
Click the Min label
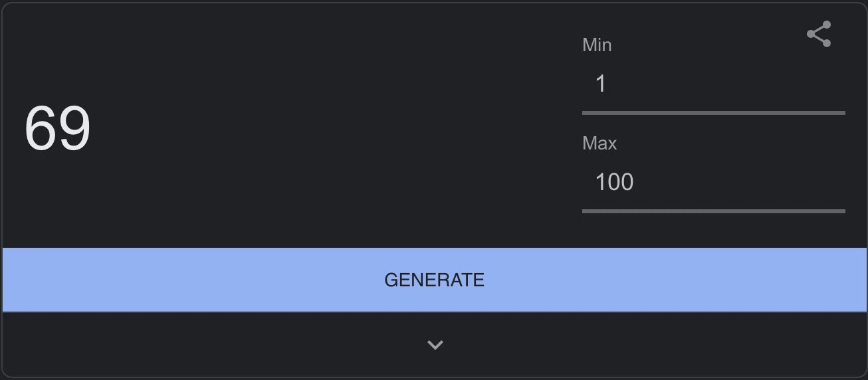click(x=597, y=45)
